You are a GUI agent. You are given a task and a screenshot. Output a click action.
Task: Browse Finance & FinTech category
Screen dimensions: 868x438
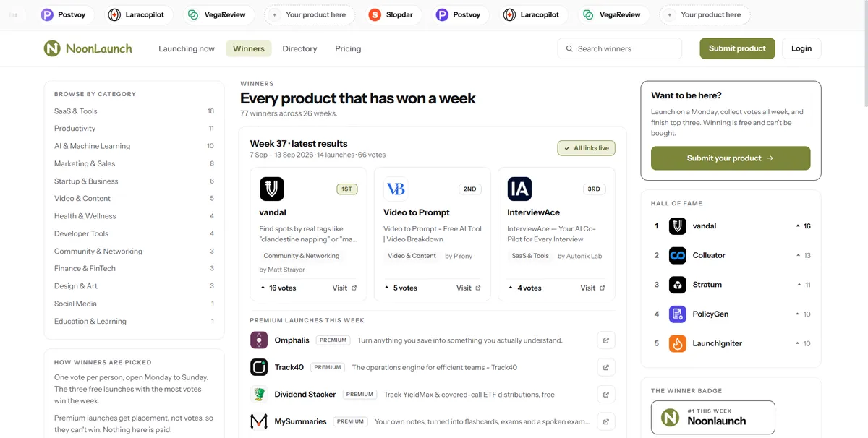click(134, 268)
